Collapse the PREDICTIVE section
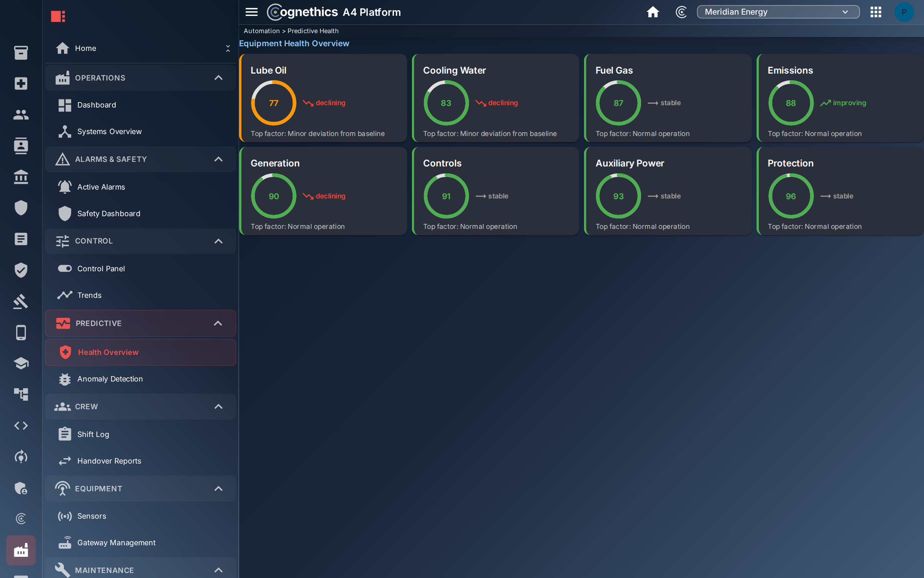The height and width of the screenshot is (578, 924). pyautogui.click(x=218, y=323)
